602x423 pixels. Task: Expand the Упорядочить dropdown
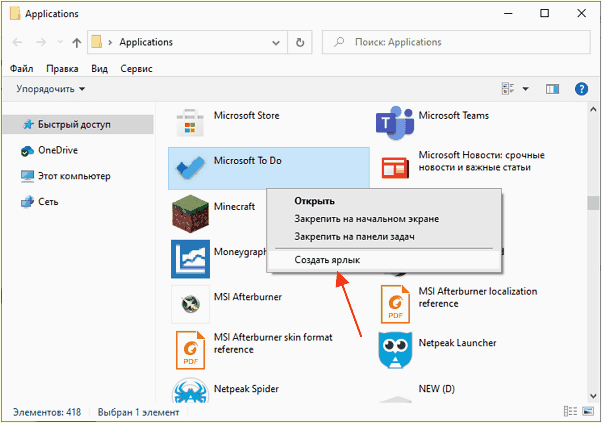click(50, 89)
